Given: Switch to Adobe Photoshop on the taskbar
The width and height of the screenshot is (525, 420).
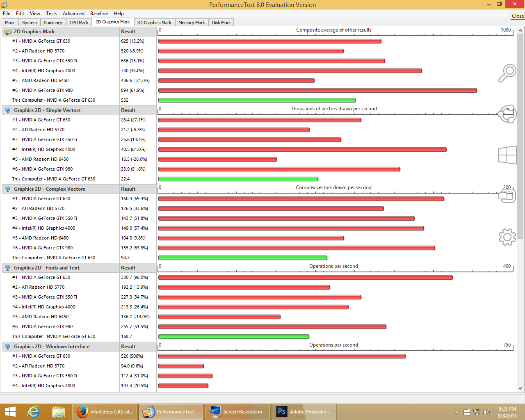Looking at the screenshot, I should 304,412.
